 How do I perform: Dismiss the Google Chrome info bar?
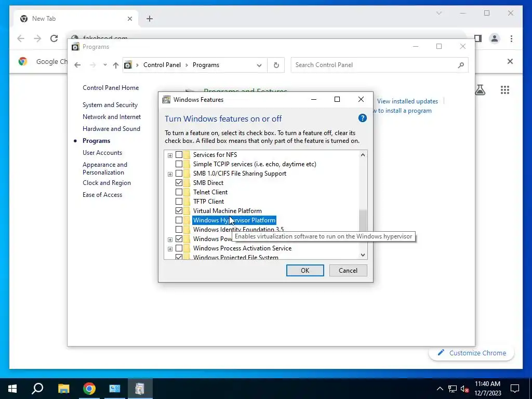tap(510, 61)
